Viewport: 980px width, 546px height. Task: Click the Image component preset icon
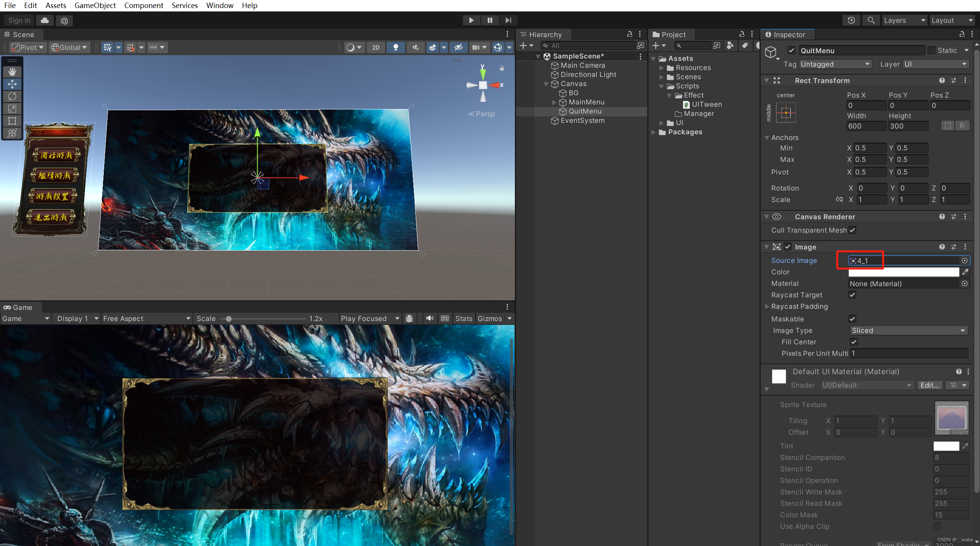[x=954, y=247]
